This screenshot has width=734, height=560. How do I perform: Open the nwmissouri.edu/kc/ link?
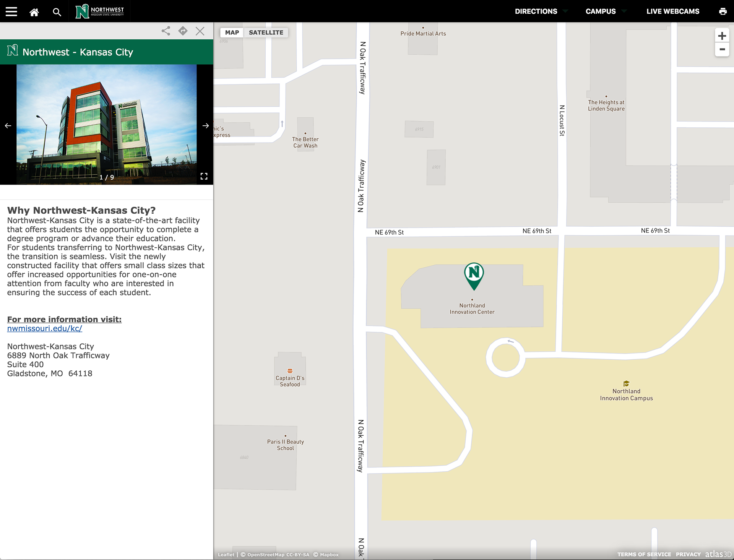point(45,328)
